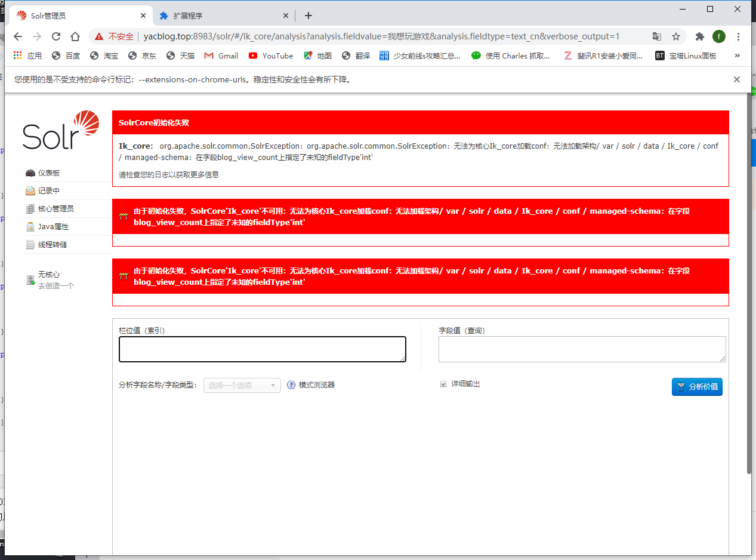
Task: Open the extensions puzzle icon
Action: [700, 36]
